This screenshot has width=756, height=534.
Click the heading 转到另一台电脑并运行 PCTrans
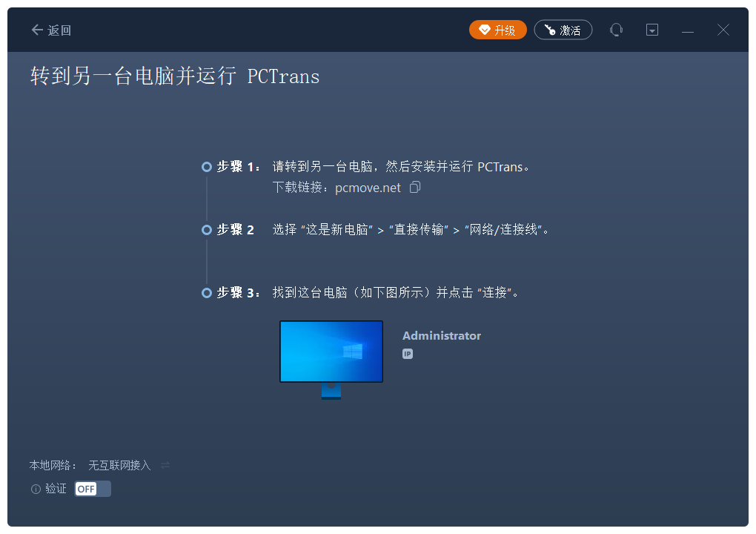click(175, 76)
